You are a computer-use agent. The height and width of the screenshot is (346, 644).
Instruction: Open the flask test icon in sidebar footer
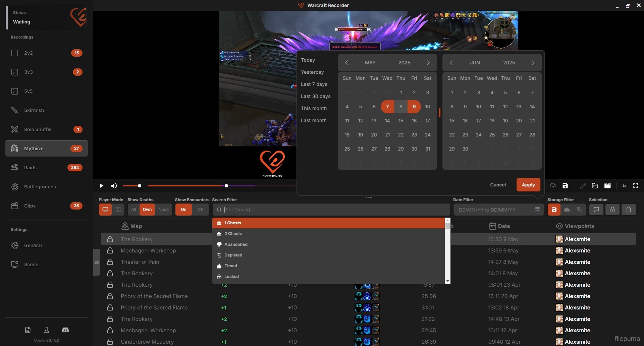coord(47,330)
